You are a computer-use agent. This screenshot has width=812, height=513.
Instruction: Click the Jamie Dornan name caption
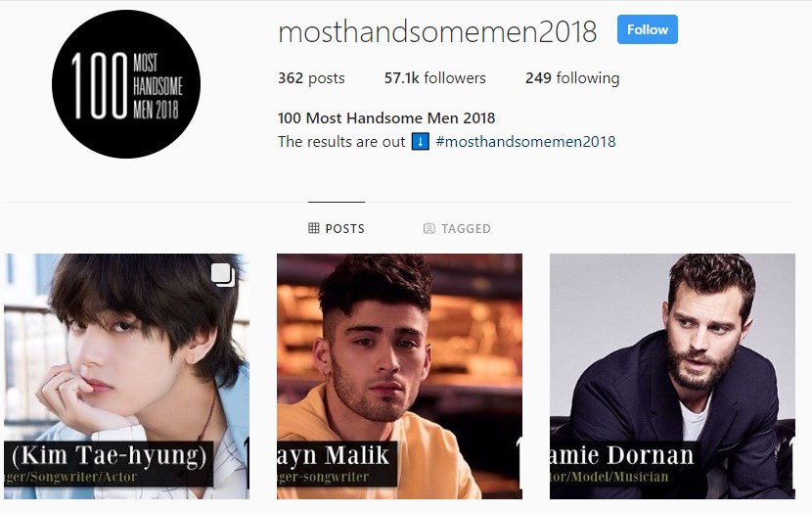tap(621, 455)
